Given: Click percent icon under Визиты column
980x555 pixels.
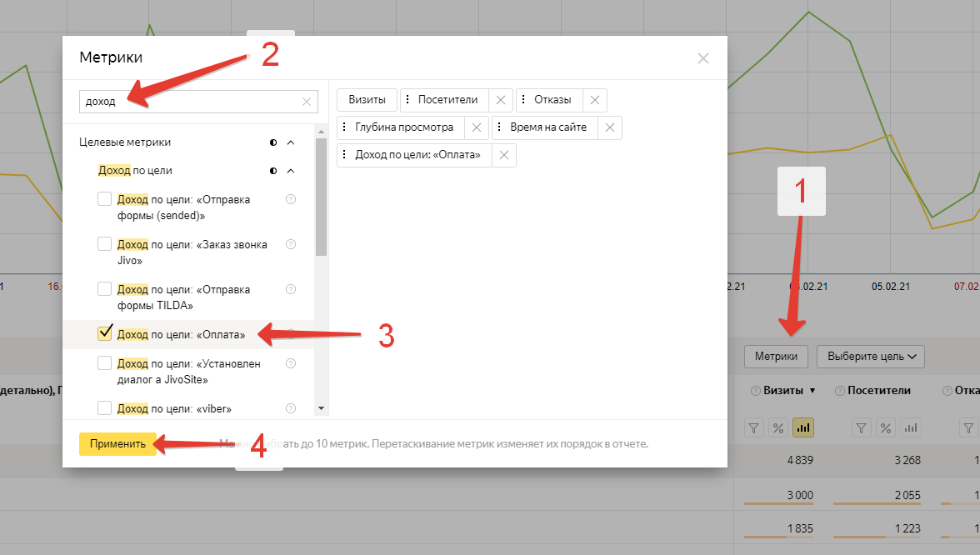Looking at the screenshot, I should tap(778, 428).
